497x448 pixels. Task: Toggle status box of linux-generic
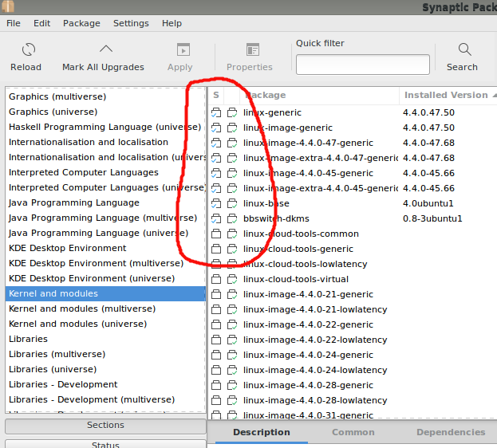pos(216,112)
